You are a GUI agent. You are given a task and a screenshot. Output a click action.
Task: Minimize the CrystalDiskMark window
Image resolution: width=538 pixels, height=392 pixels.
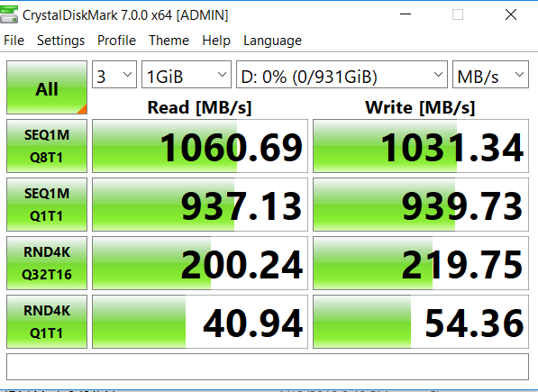point(406,14)
